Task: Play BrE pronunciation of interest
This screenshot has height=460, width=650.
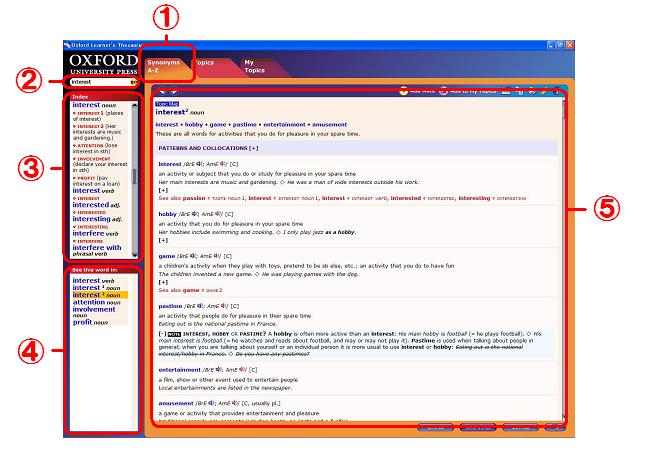Action: 199,164
